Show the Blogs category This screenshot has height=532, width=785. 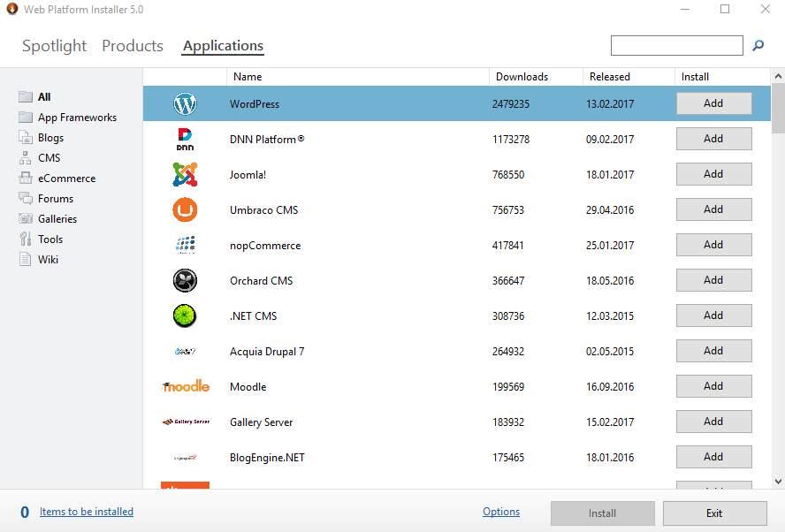[x=50, y=138]
